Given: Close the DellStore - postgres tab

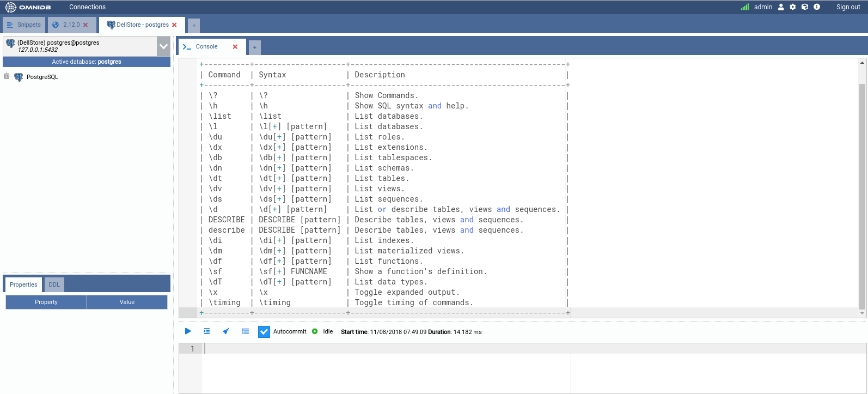Looking at the screenshot, I should 174,25.
